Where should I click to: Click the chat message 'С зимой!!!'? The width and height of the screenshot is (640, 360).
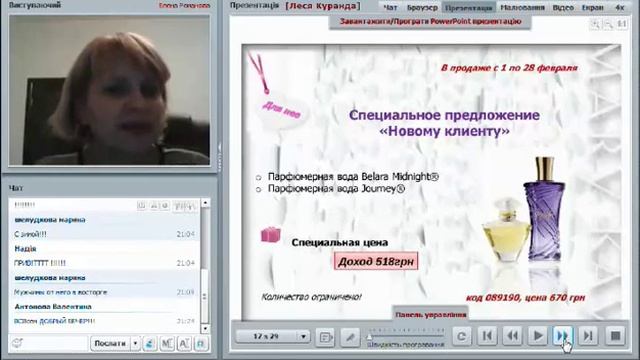31,234
